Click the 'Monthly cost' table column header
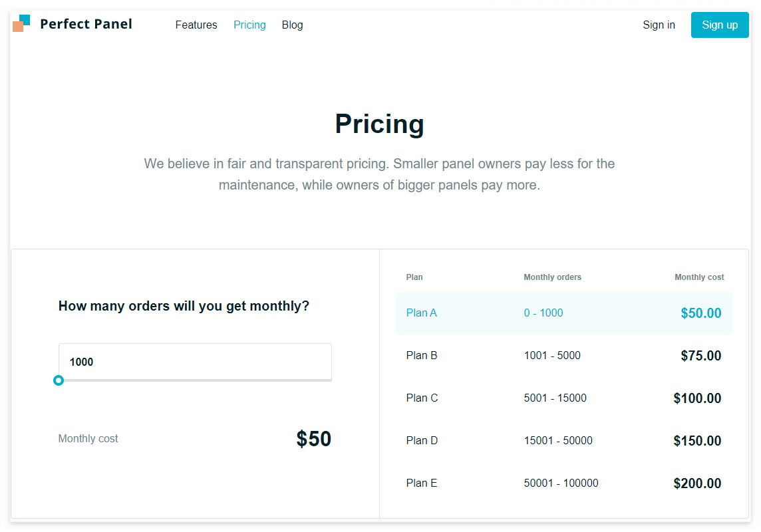Screen dimensions: 761x532 point(699,277)
